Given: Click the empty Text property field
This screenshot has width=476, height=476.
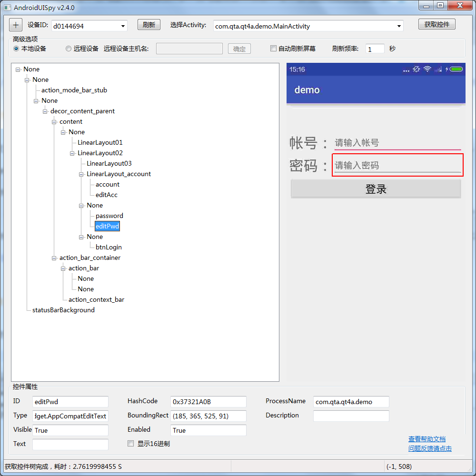Looking at the screenshot, I should pos(70,445).
